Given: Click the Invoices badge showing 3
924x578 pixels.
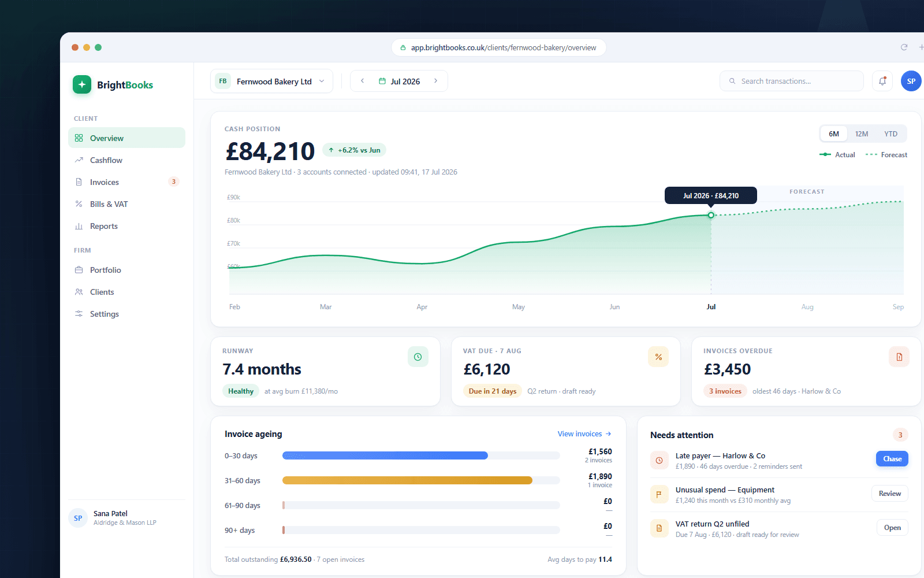Looking at the screenshot, I should tap(173, 181).
